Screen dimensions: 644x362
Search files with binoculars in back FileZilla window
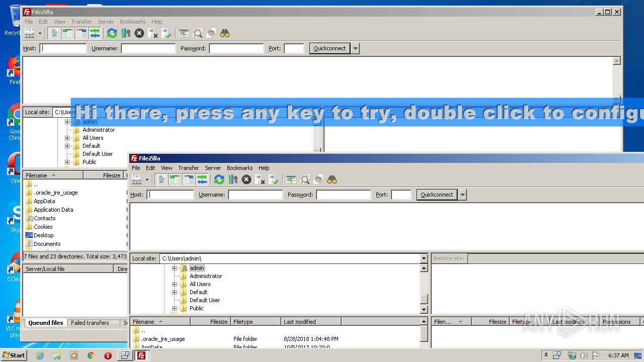[224, 33]
